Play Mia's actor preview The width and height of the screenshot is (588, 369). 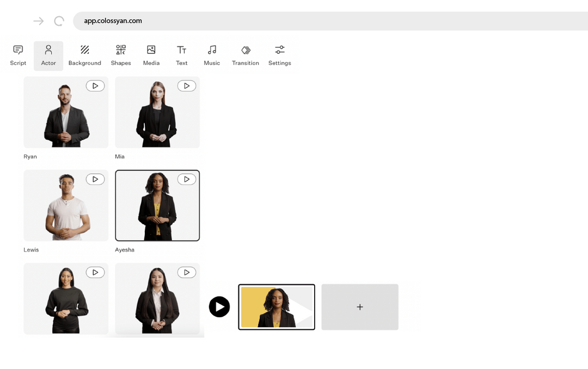[187, 85]
